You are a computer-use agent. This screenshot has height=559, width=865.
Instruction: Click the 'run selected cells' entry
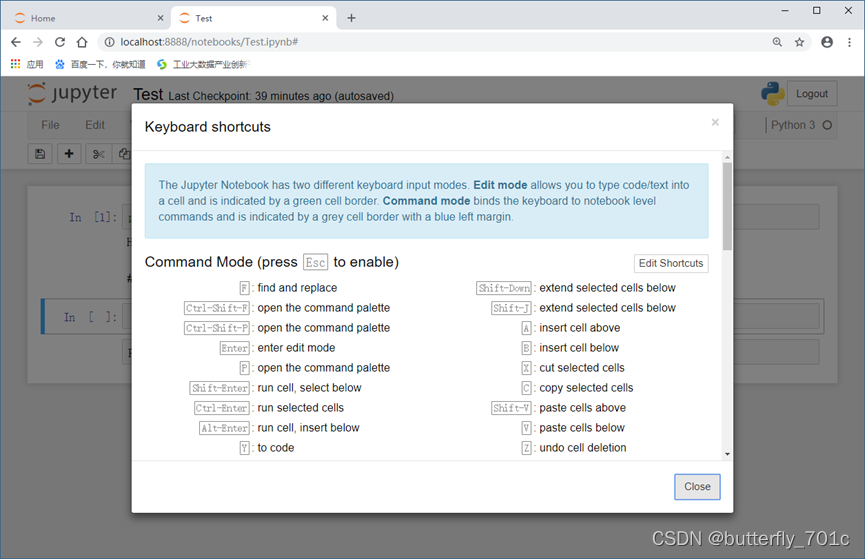click(300, 408)
